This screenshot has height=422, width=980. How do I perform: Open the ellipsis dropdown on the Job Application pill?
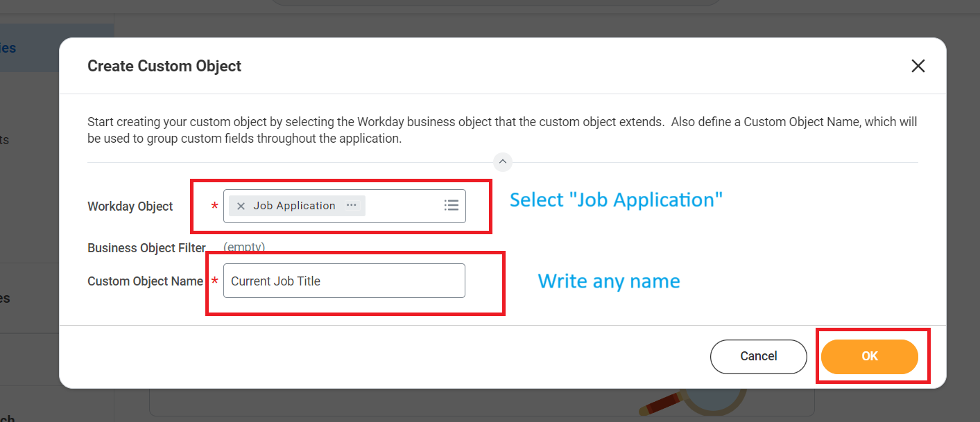pyautogui.click(x=351, y=205)
